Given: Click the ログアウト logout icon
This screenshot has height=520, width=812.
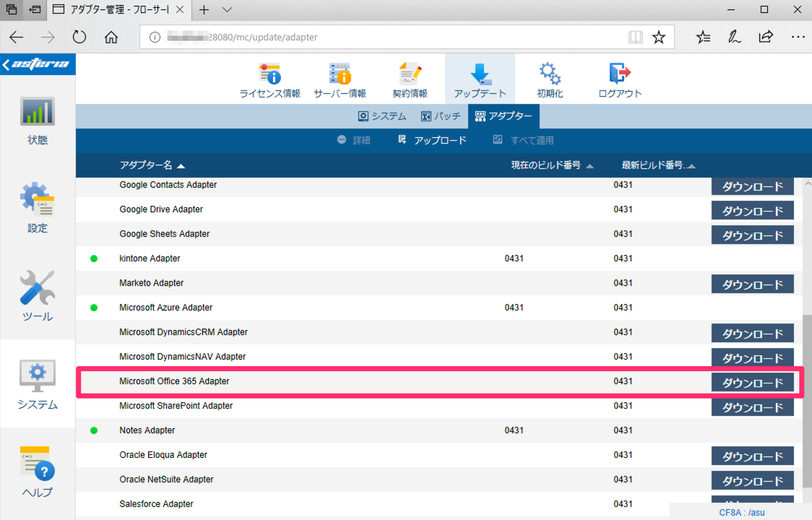Looking at the screenshot, I should (x=620, y=80).
